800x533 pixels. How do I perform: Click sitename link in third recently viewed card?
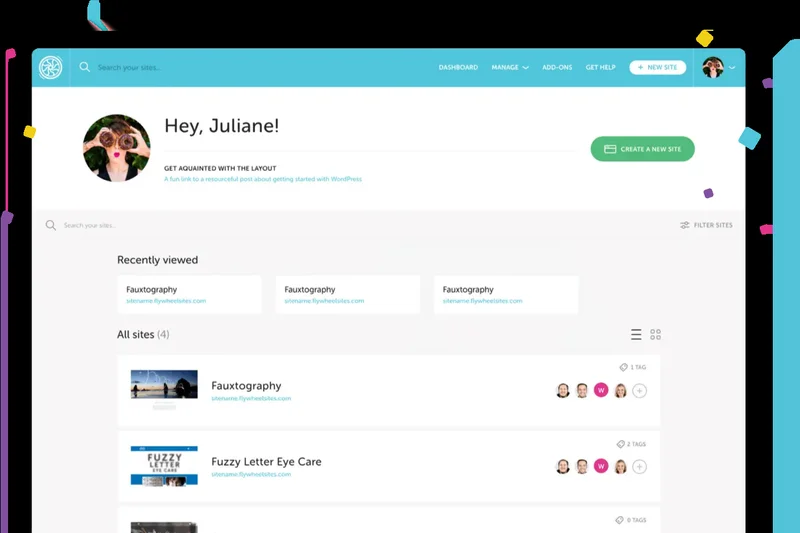483,301
